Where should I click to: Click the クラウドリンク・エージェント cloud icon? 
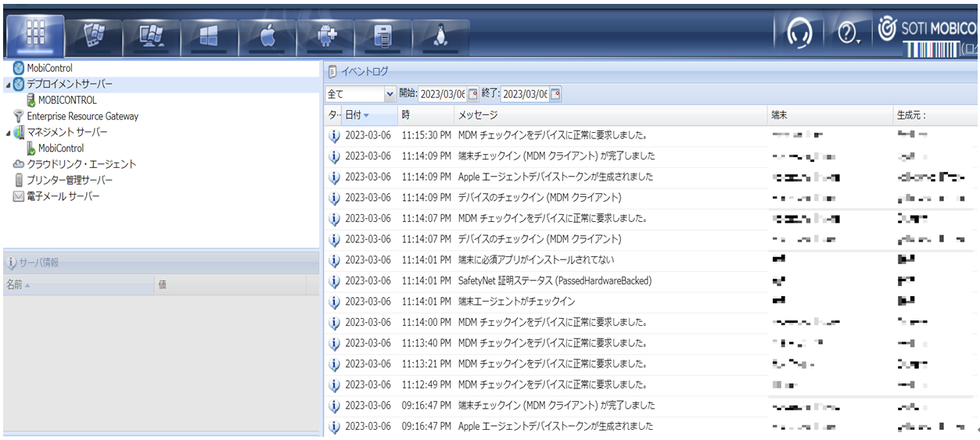tap(19, 164)
